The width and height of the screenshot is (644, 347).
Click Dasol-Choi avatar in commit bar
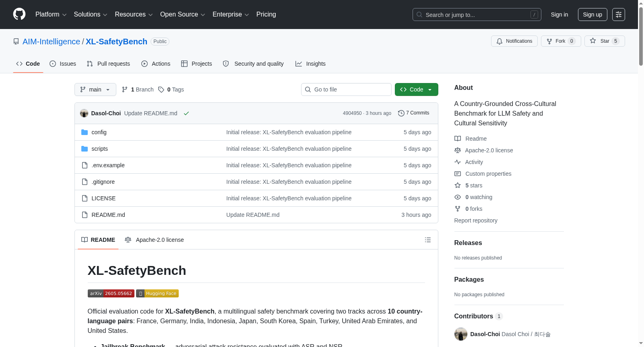click(x=84, y=113)
